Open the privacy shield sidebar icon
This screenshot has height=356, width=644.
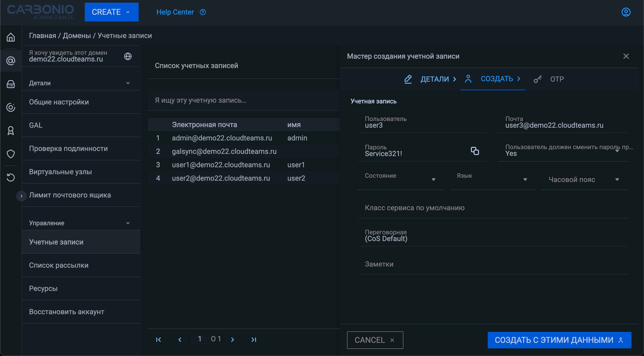[11, 153]
